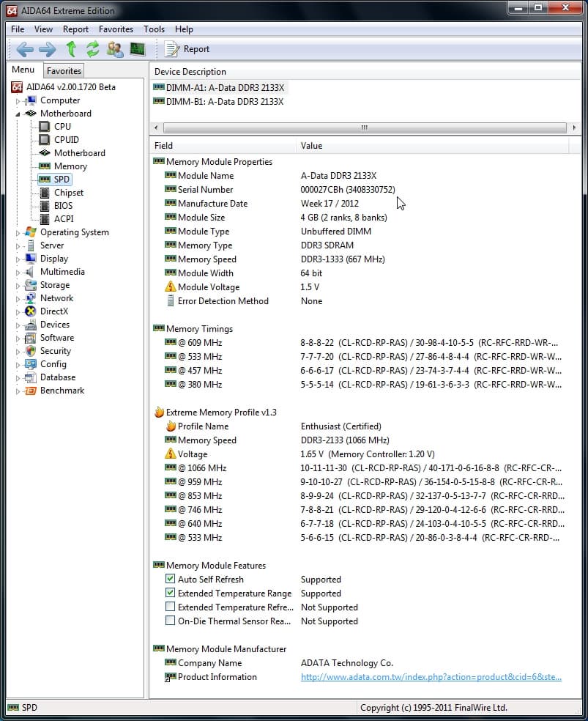Viewport: 588px width, 721px height.
Task: Switch to the Menu tab
Action: [23, 70]
